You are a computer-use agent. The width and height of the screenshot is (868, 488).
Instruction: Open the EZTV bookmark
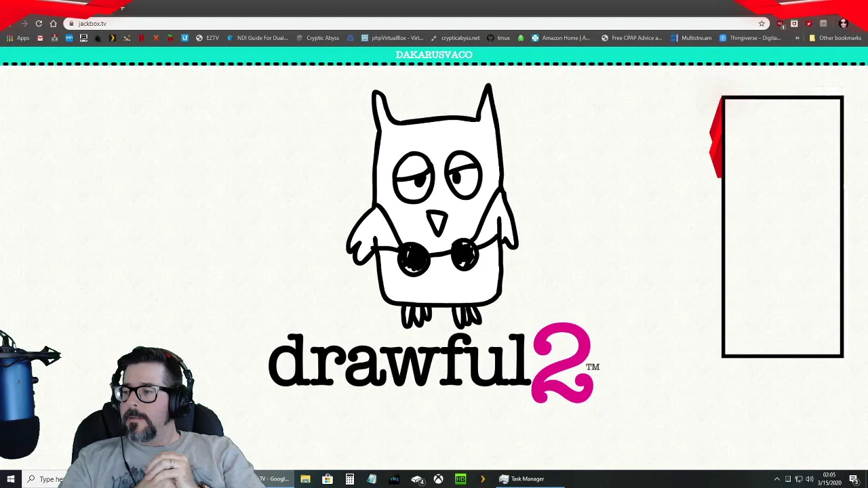click(x=207, y=38)
